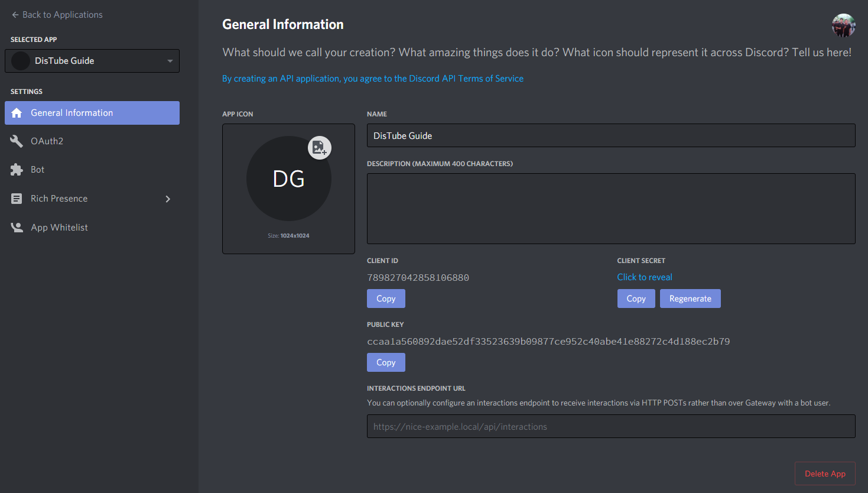Click the public key hash text
This screenshot has width=868, height=493.
[x=548, y=342]
